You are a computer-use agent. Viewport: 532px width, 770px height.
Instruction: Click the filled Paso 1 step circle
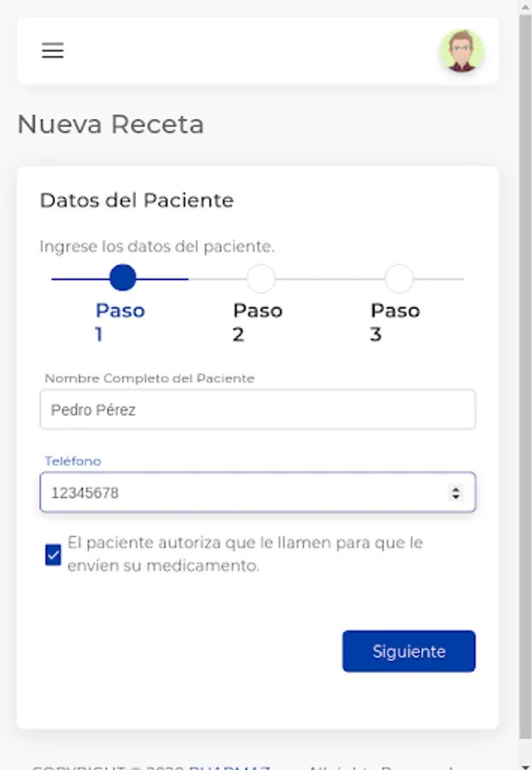(123, 278)
